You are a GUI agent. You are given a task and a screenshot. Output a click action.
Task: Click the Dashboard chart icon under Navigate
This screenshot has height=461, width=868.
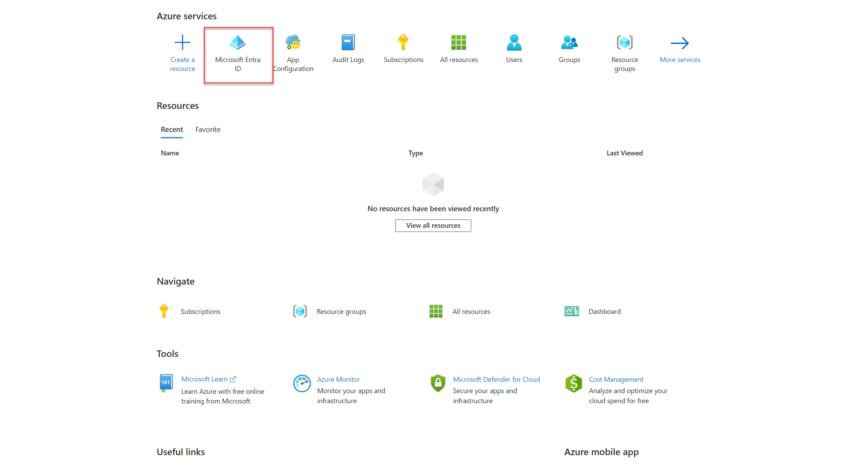571,311
